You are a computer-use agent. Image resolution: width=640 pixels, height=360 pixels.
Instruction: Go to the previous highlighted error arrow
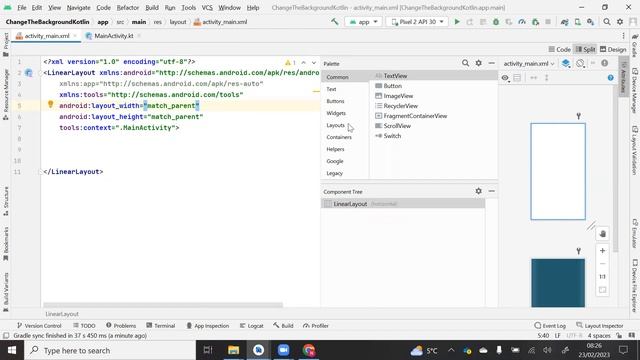[303, 63]
